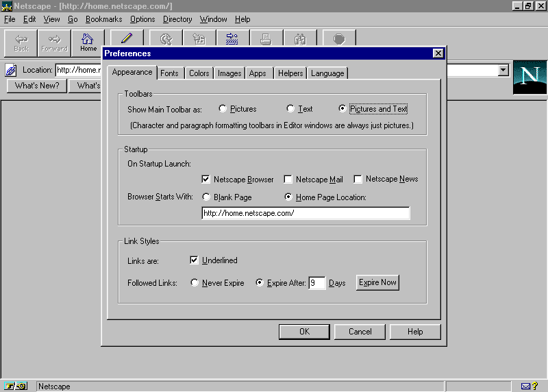The image size is (548, 392).
Task: Click Cancel in Preferences dialog
Action: tap(360, 332)
